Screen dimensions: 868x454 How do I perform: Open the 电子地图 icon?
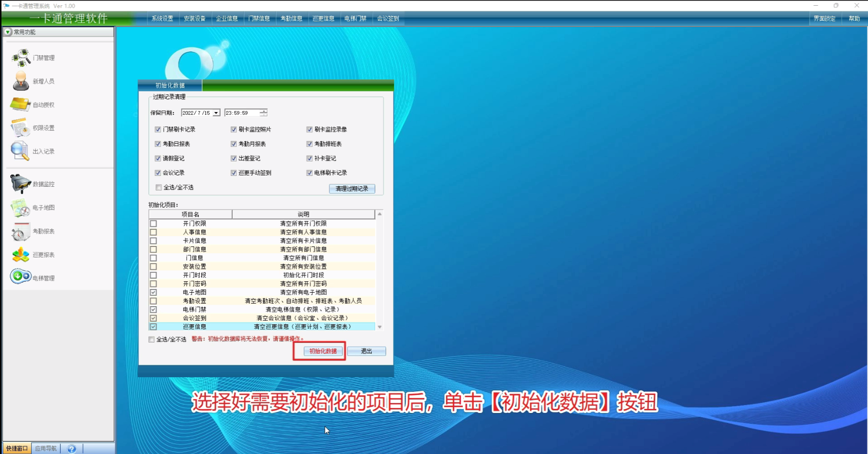(x=21, y=208)
